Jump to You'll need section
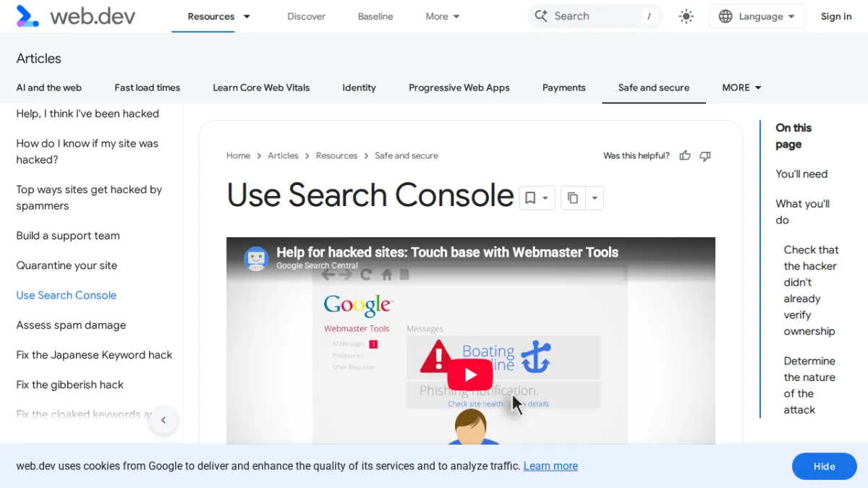 pyautogui.click(x=801, y=174)
